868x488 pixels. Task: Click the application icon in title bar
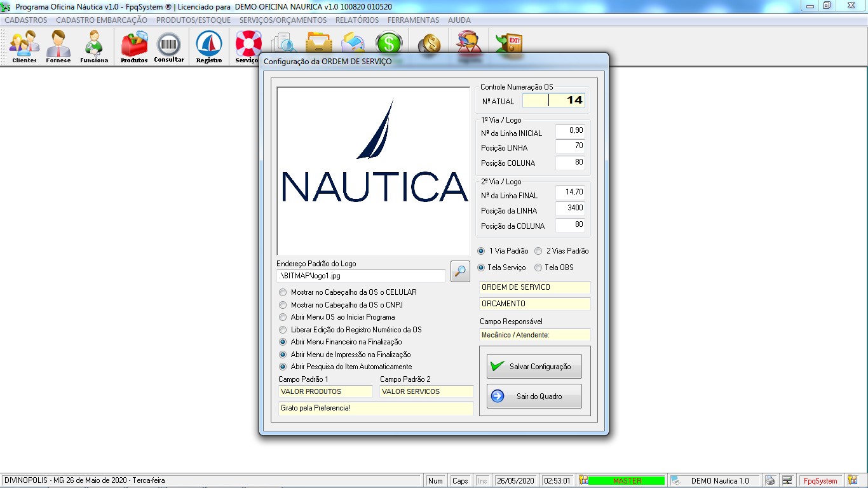tap(6, 6)
